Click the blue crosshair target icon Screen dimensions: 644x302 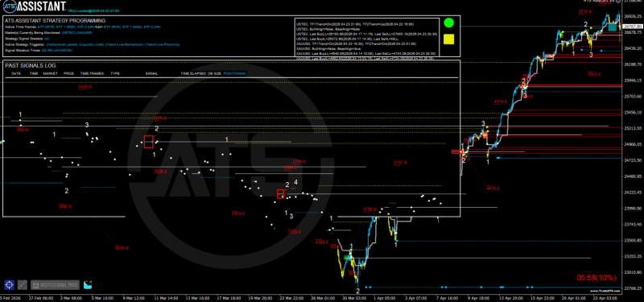pos(9,284)
